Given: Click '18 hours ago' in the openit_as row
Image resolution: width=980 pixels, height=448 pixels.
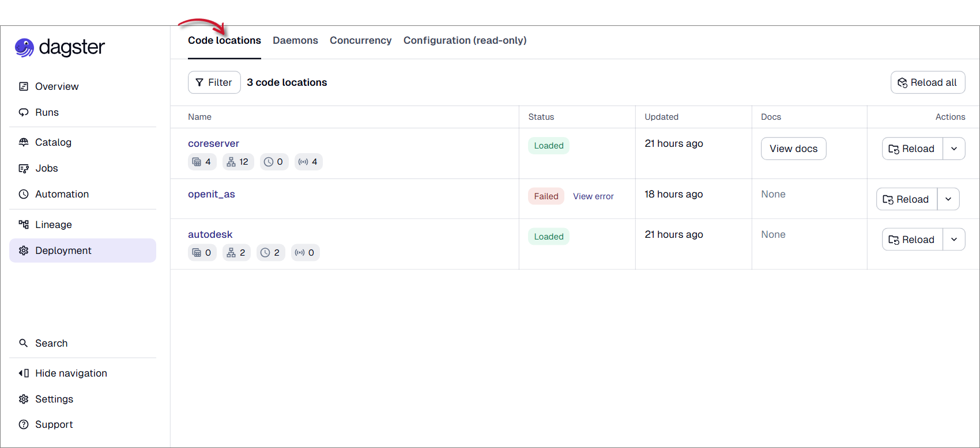Looking at the screenshot, I should (674, 194).
